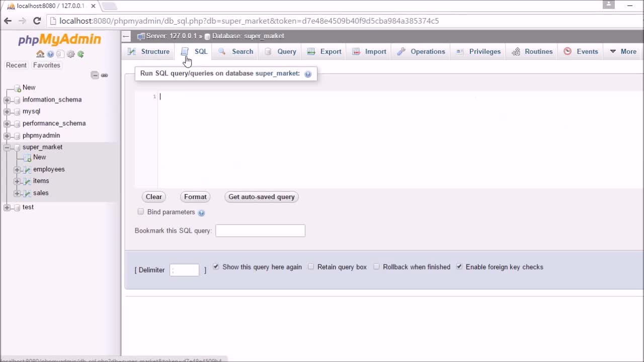Click Bind parameters help icon

[201, 213]
